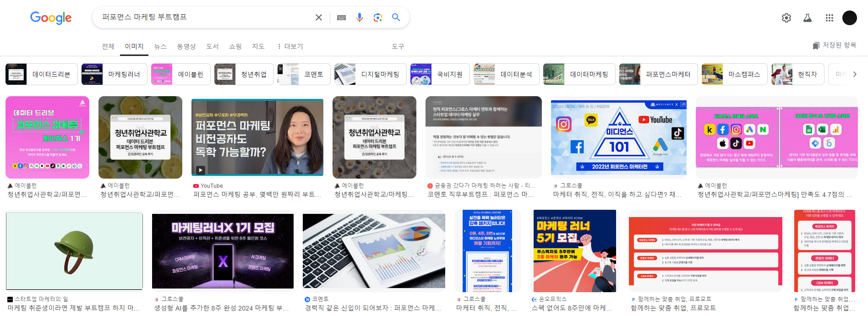This screenshot has width=868, height=316.
Task: Open the 도구 search tools
Action: (x=398, y=46)
